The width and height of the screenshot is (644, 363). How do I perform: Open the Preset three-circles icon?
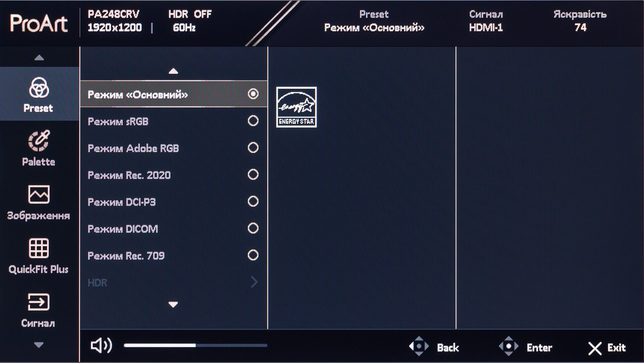pyautogui.click(x=39, y=87)
